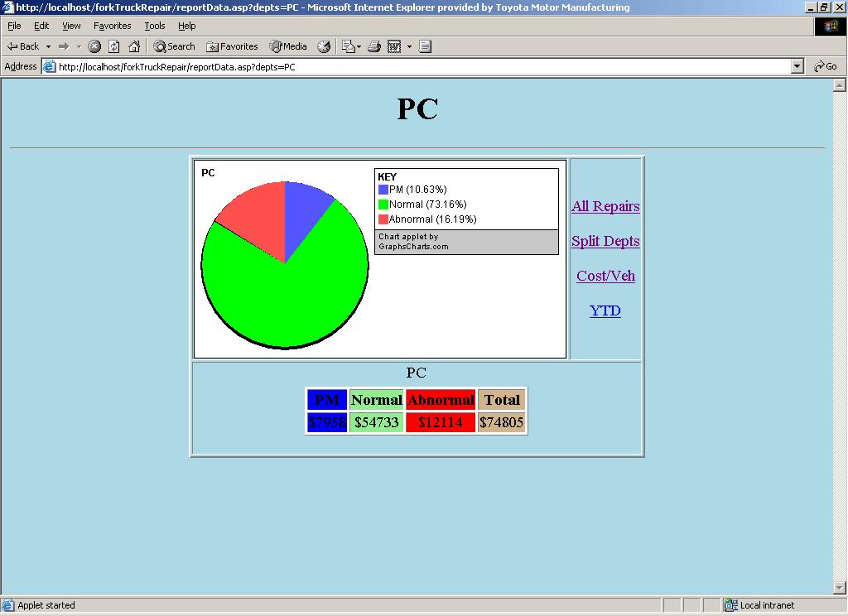Click the scrollbar down arrow
848x616 pixels.
(840, 587)
